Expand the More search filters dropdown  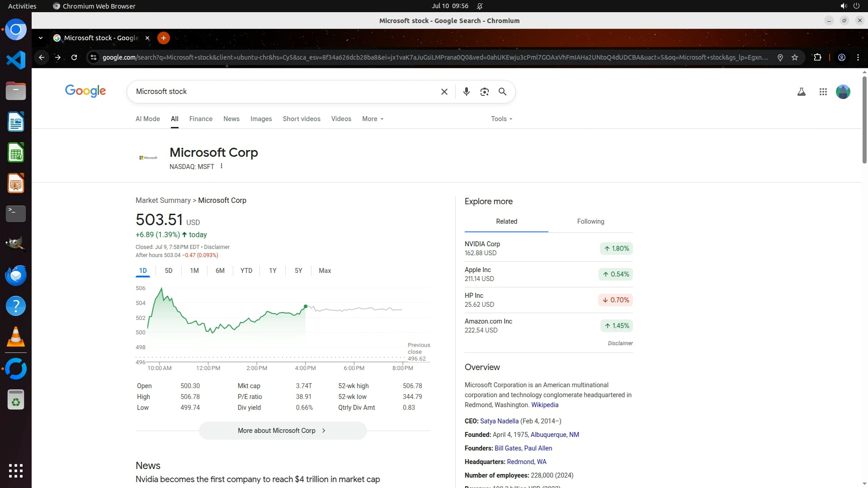(x=373, y=119)
